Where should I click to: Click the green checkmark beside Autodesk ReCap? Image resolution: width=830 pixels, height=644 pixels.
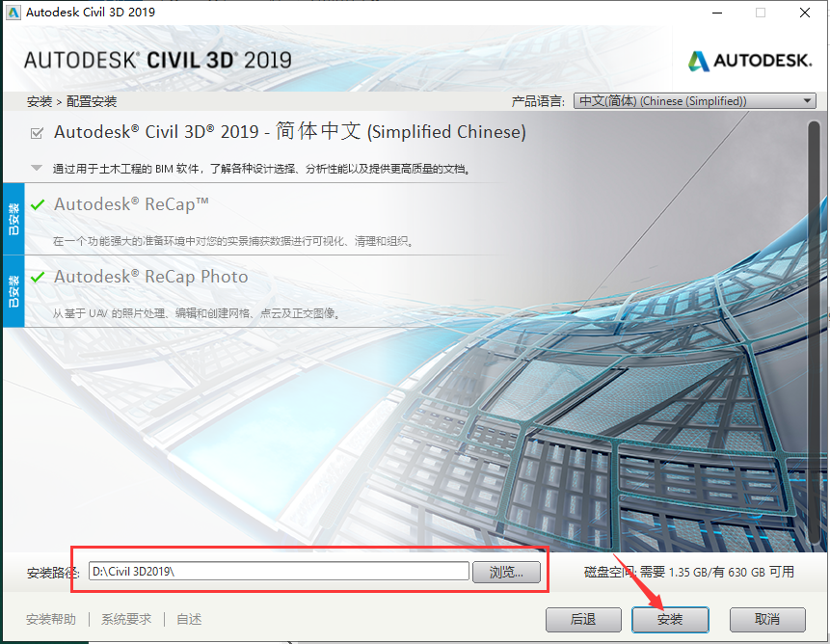pyautogui.click(x=38, y=204)
